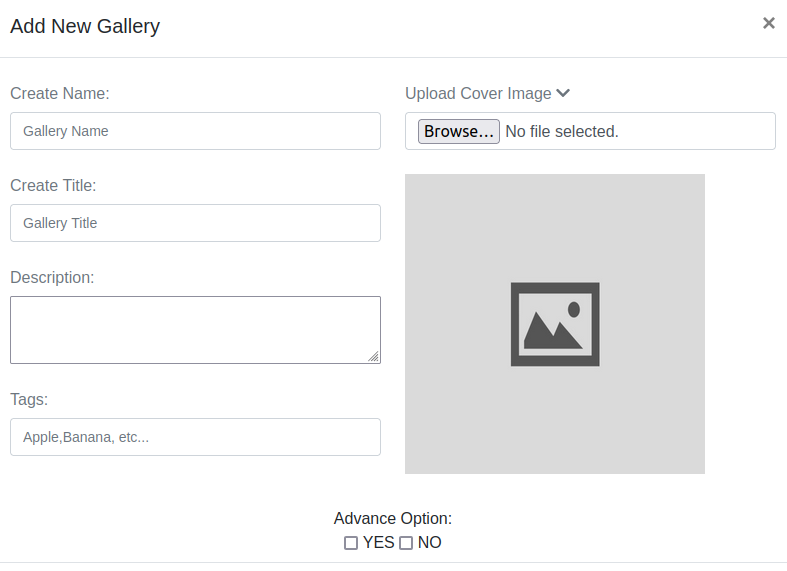Click the Create Title label

tap(53, 186)
